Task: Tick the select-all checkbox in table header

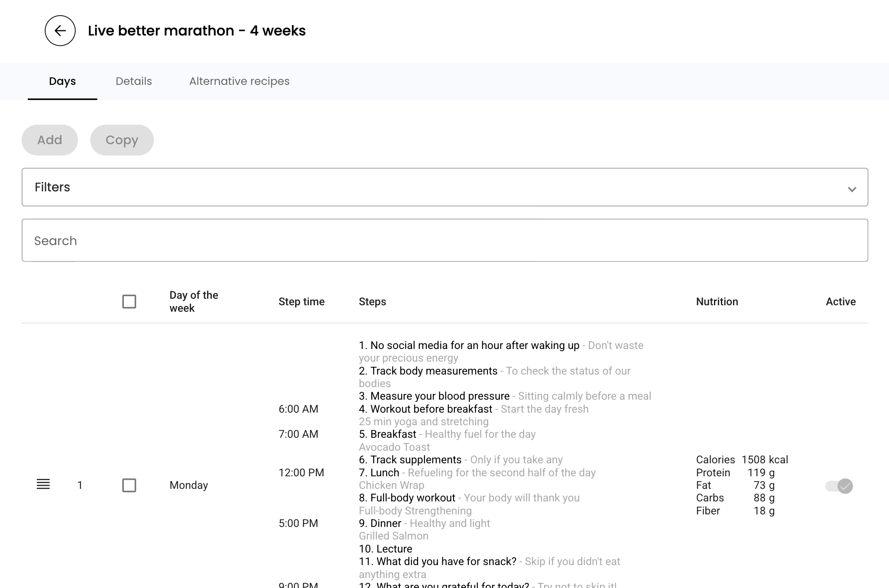Action: tap(129, 301)
